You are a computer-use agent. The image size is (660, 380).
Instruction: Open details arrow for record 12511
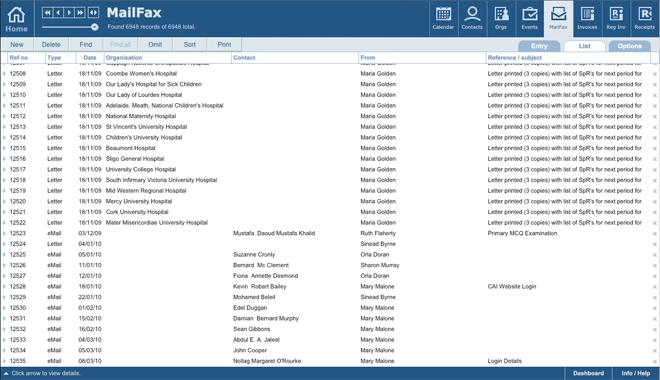(4, 106)
